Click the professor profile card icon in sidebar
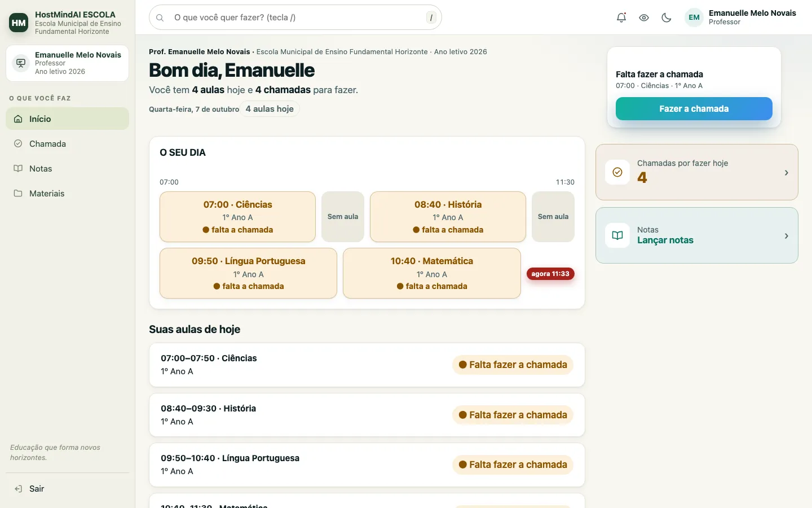This screenshot has height=508, width=812. [21, 63]
